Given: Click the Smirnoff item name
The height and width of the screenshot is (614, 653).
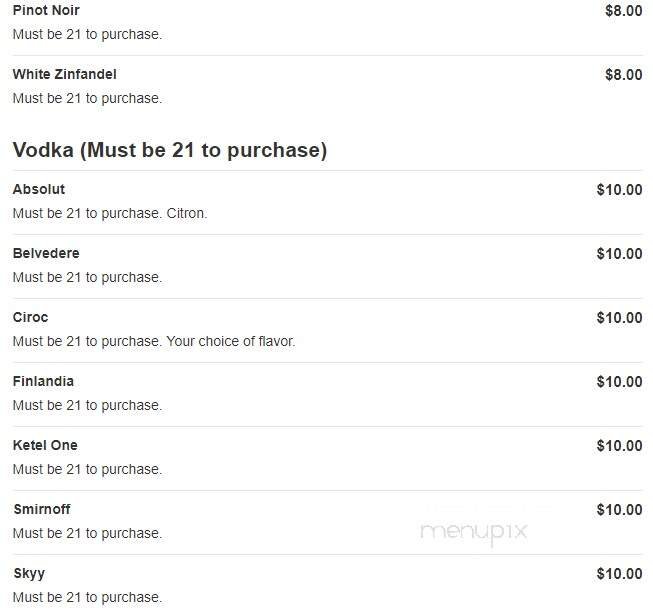Looking at the screenshot, I should [x=41, y=509].
